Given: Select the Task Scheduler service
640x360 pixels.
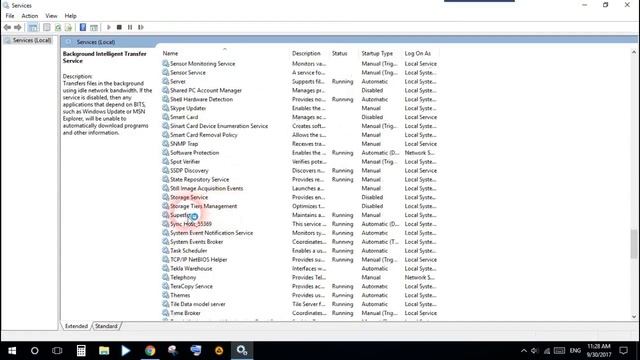Looking at the screenshot, I should pos(300,251).
